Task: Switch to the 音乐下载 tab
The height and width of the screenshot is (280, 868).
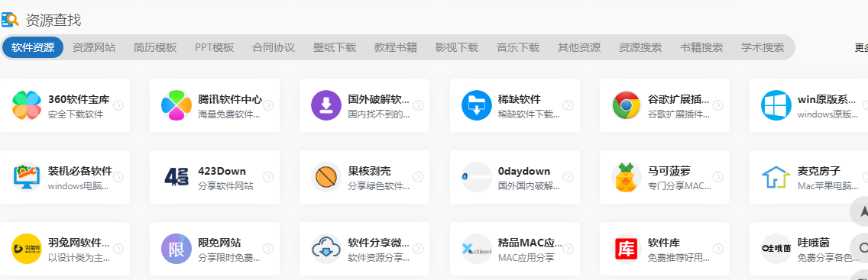Action: [518, 47]
